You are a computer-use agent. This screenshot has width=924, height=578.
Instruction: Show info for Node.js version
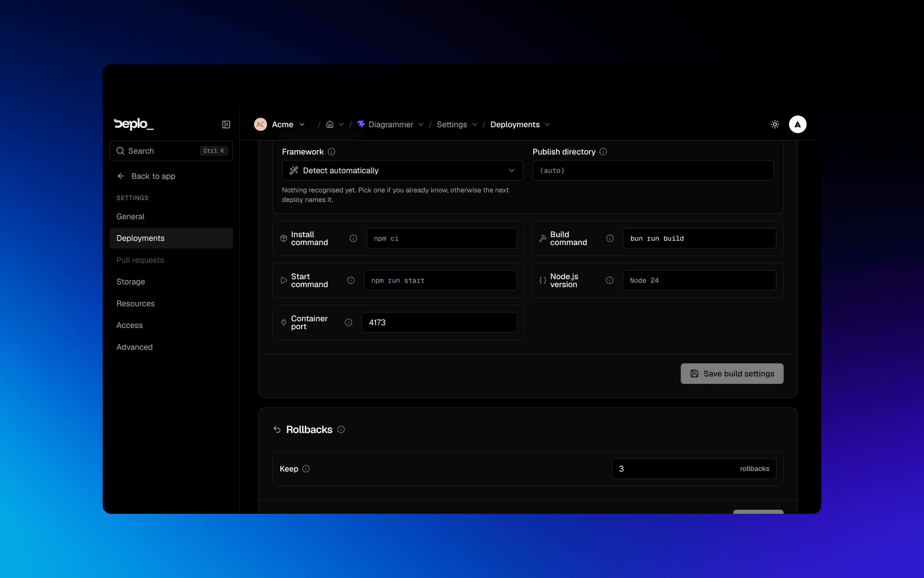[x=610, y=280]
